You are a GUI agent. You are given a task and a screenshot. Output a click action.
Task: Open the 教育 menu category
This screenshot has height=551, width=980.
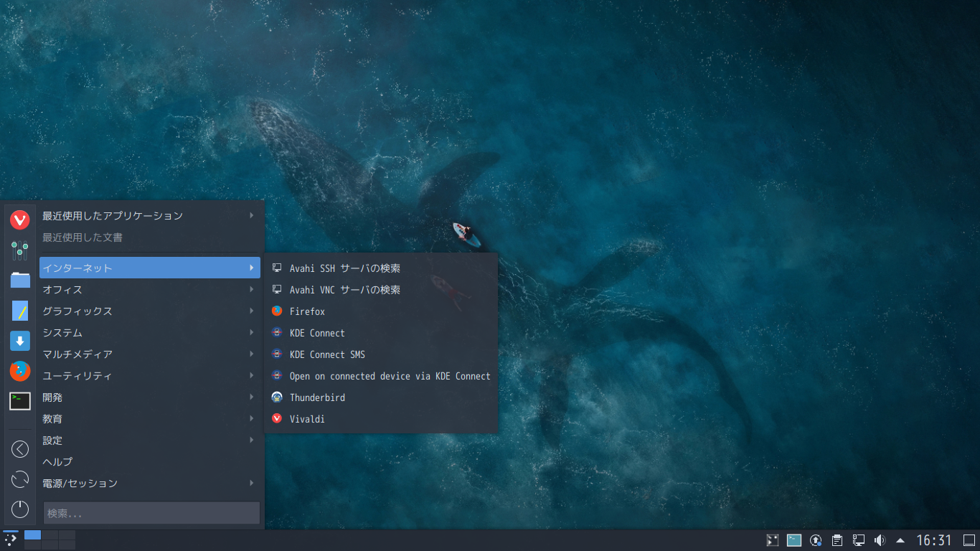pos(150,418)
